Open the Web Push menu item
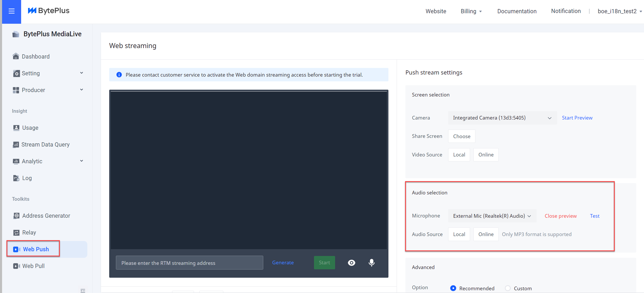Image resolution: width=644 pixels, height=293 pixels. click(x=36, y=249)
